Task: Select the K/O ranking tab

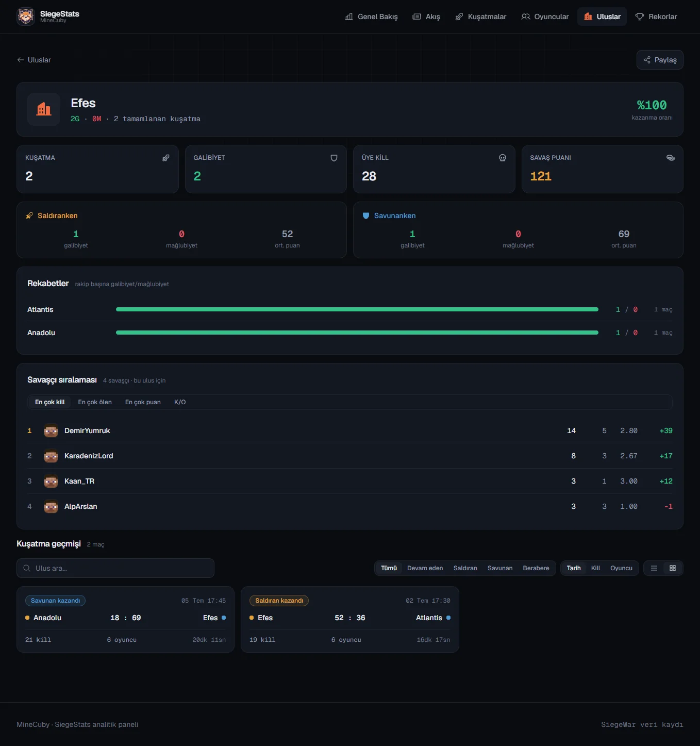Action: (x=180, y=402)
